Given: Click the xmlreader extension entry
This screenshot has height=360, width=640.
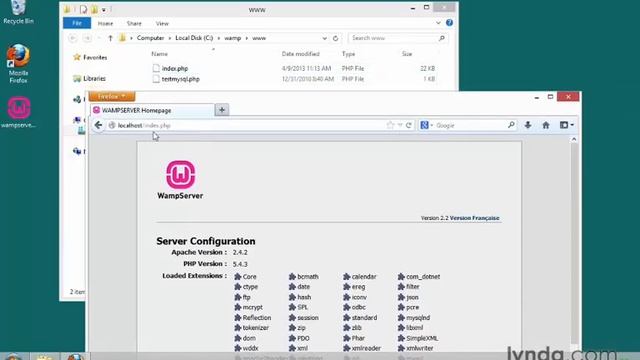Looking at the screenshot, I should point(362,348).
